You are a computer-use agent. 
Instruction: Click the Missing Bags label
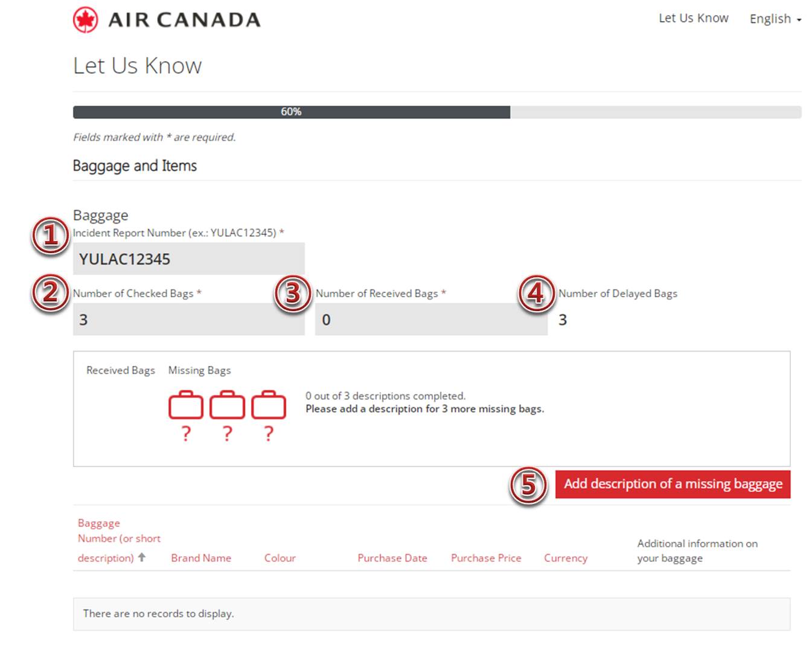coord(199,370)
